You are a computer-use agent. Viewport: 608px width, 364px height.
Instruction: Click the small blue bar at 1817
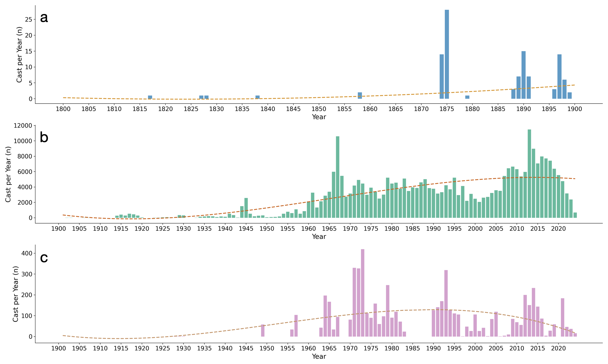click(150, 97)
